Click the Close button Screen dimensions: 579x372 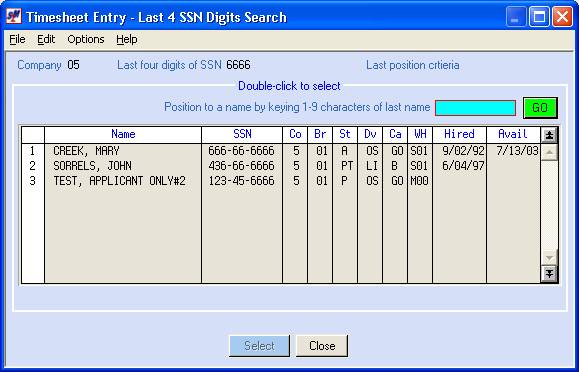click(x=322, y=346)
